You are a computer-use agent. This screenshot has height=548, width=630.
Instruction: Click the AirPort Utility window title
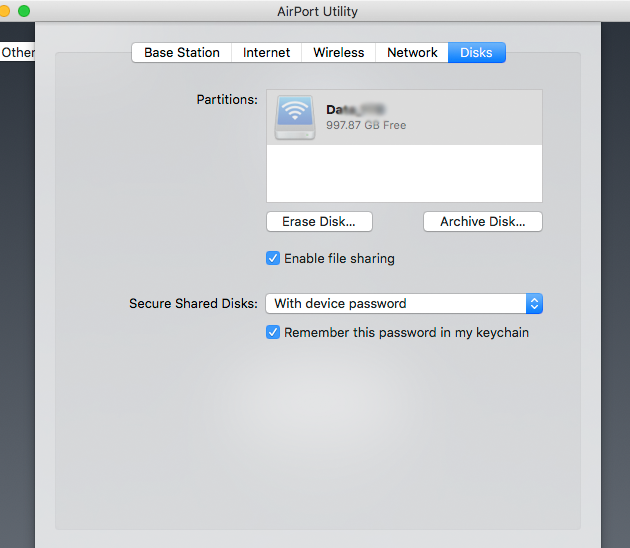317,11
